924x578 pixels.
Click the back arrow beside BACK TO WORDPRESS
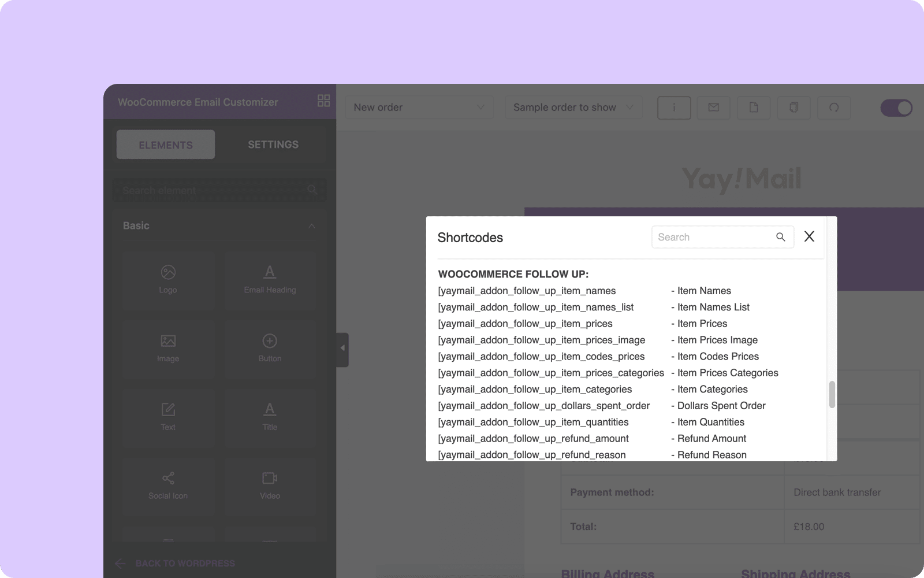(x=121, y=563)
